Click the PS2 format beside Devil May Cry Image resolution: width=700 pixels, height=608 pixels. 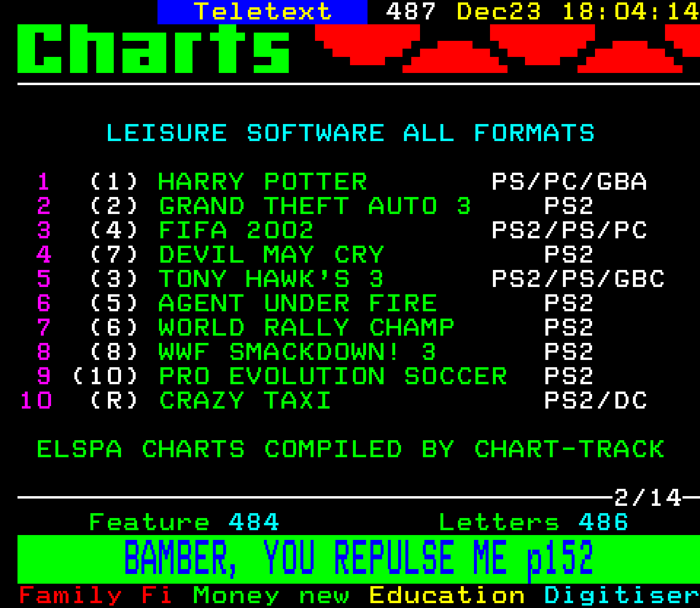569,254
